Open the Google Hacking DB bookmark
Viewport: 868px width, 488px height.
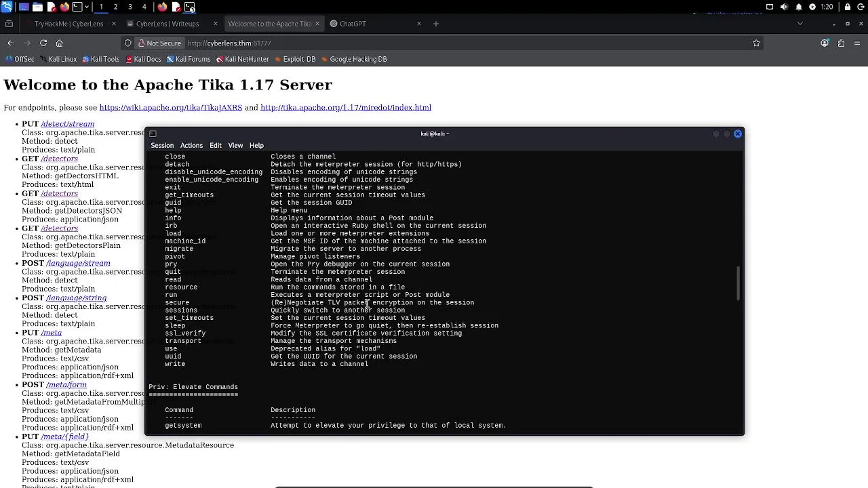pyautogui.click(x=353, y=59)
